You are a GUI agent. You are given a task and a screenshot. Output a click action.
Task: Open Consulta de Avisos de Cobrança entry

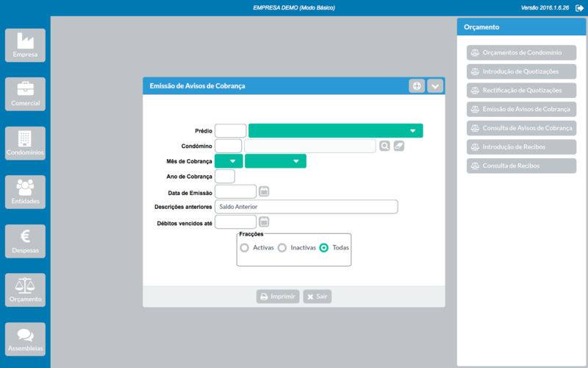[x=521, y=128]
